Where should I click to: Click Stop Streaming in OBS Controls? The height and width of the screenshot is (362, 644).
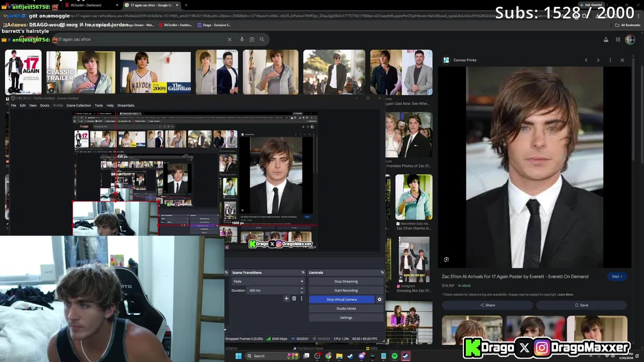(x=346, y=282)
